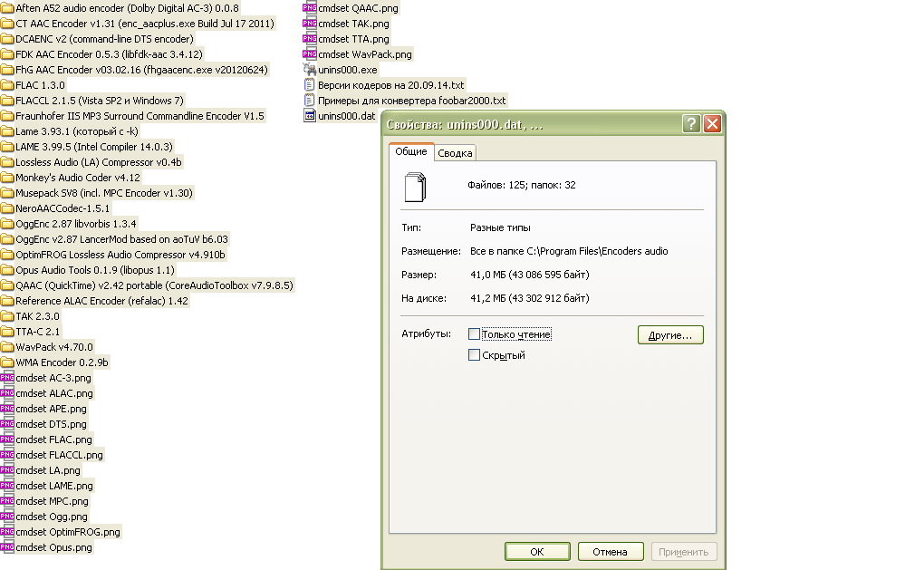Switch to the Сводка tab
Image resolution: width=924 pixels, height=570 pixels.
point(455,153)
